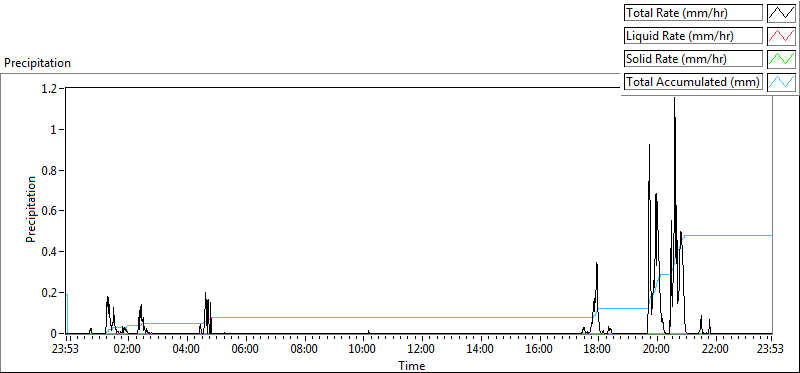Select the Solid Rate (mm/hr) legend label
The image size is (800, 373).
693,59
